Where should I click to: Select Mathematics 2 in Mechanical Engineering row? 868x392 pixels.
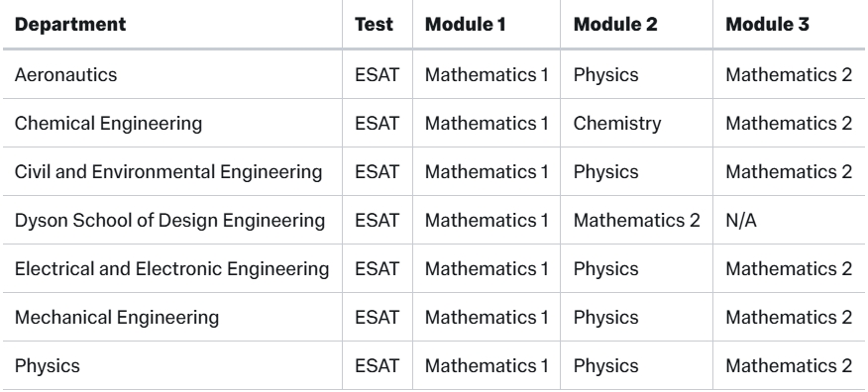[789, 318]
